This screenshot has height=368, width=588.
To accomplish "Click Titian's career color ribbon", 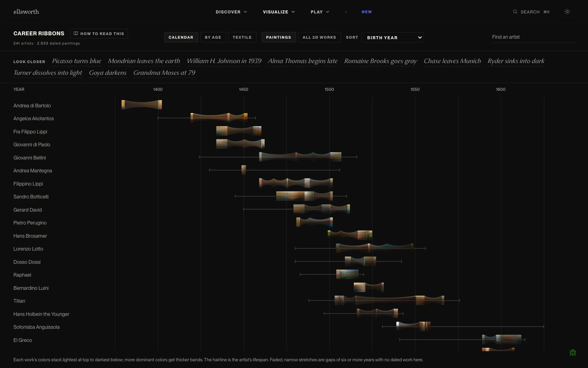I will (389, 300).
